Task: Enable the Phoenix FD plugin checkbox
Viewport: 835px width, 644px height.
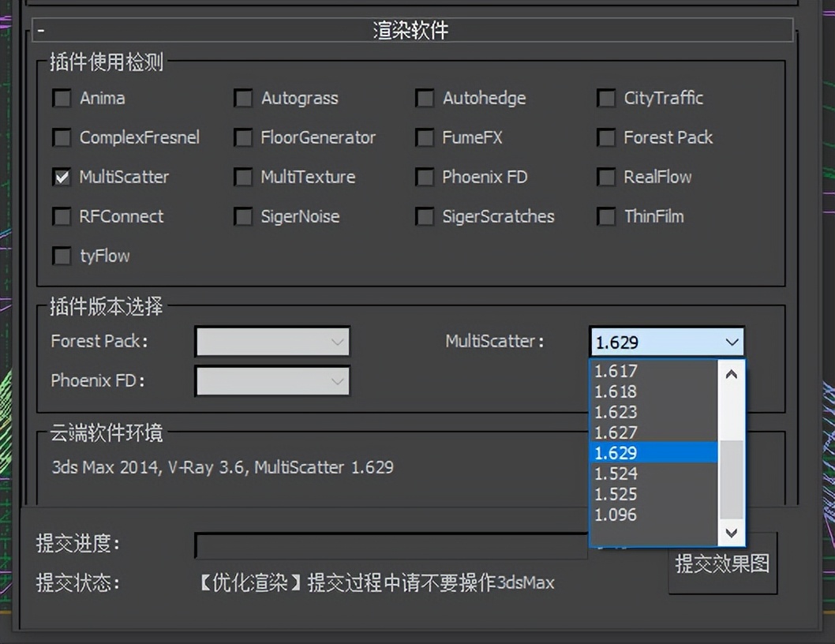Action: click(424, 177)
